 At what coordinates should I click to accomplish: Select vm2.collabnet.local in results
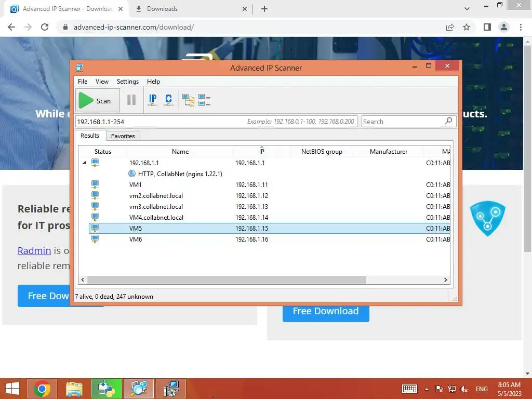tap(156, 195)
